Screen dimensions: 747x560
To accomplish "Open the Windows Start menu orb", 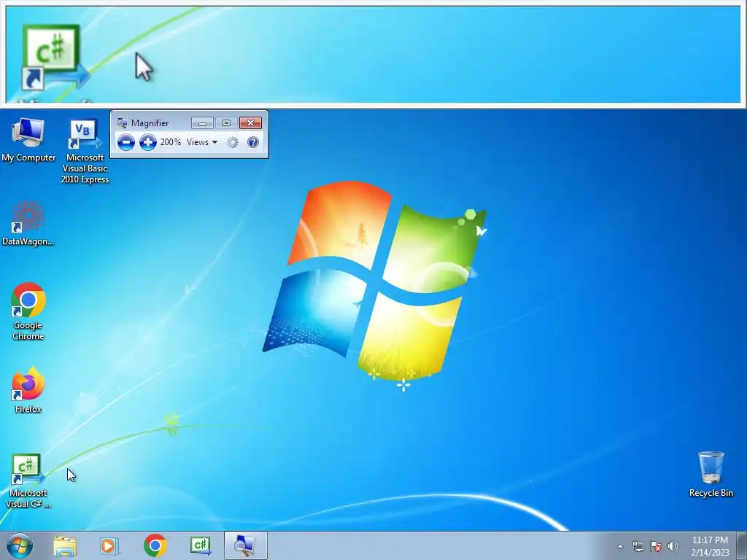I will click(x=20, y=545).
